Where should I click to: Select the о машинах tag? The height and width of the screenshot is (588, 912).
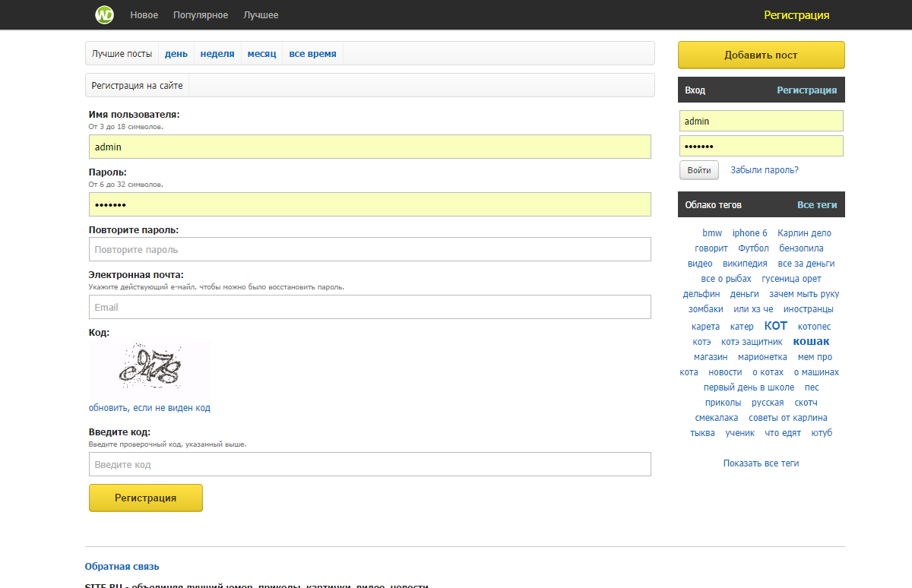point(816,372)
